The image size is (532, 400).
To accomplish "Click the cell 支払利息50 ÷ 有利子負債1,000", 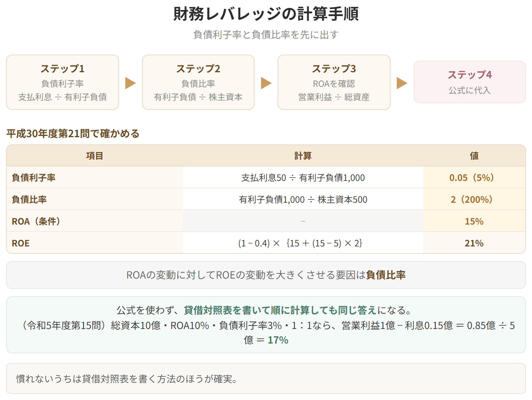I will 303,178.
